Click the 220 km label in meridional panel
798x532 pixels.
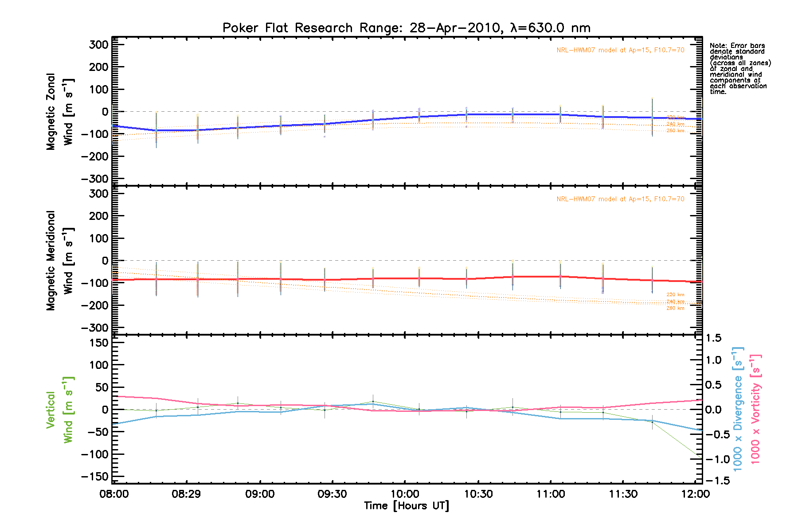pyautogui.click(x=675, y=295)
